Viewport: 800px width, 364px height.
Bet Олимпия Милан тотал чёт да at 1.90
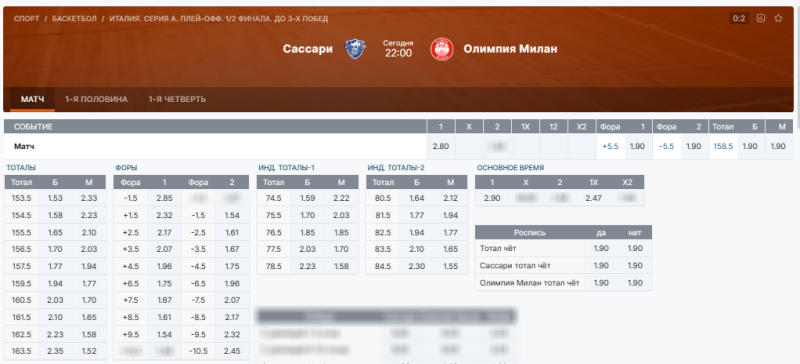pyautogui.click(x=601, y=283)
